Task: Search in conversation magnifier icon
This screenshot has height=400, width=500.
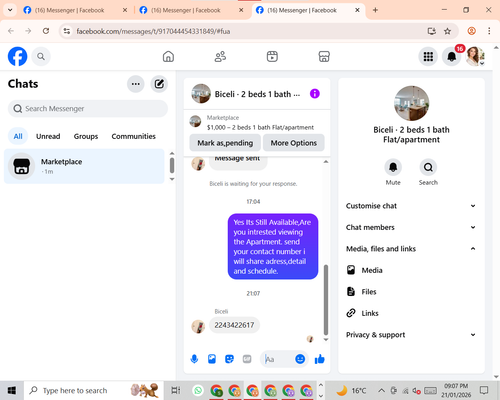Action: (x=428, y=167)
